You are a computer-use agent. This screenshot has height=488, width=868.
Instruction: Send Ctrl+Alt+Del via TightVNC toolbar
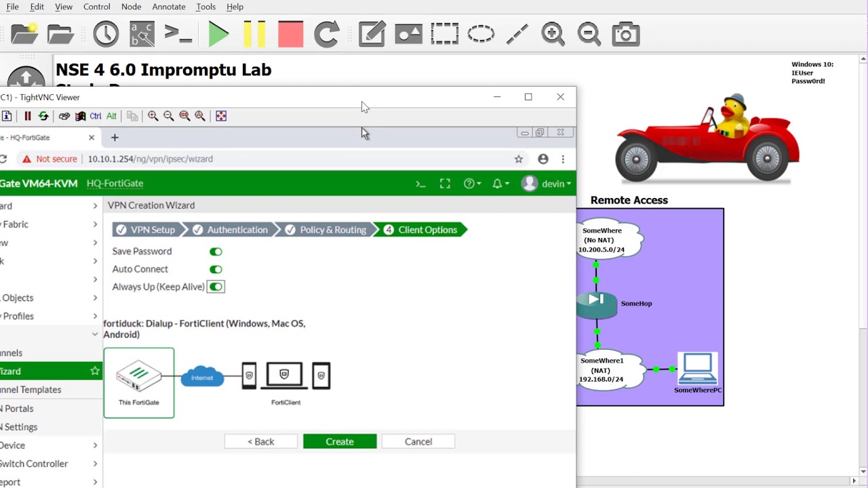click(x=64, y=116)
